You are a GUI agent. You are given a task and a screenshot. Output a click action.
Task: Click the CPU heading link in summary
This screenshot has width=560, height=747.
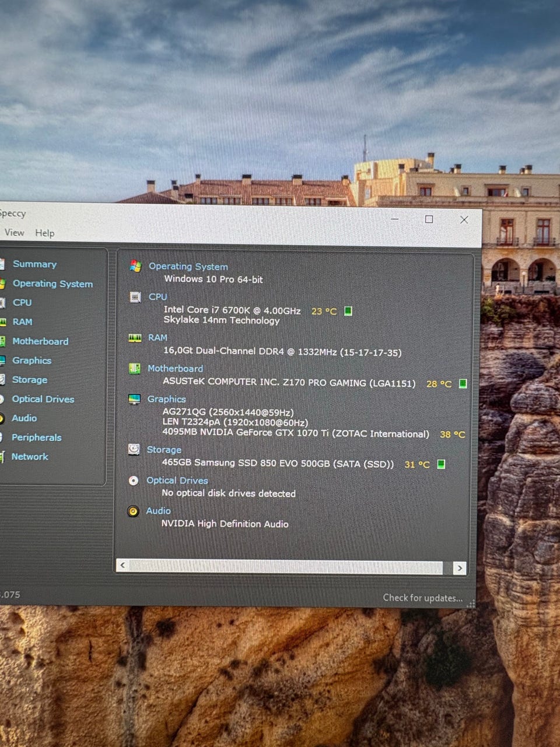157,296
